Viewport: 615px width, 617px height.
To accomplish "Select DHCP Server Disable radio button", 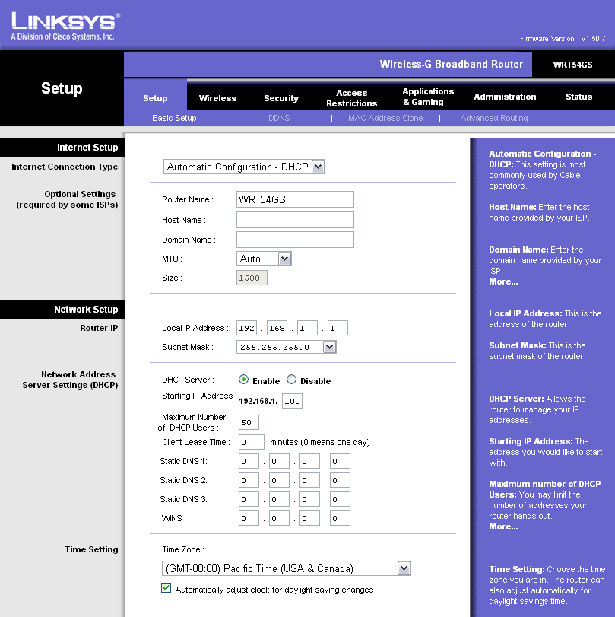I will pos(291,379).
